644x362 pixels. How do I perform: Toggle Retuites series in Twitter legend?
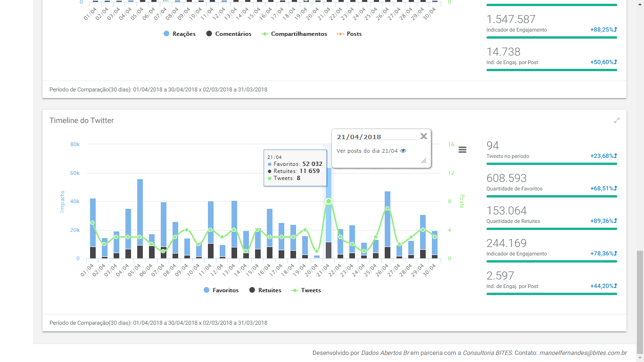265,290
